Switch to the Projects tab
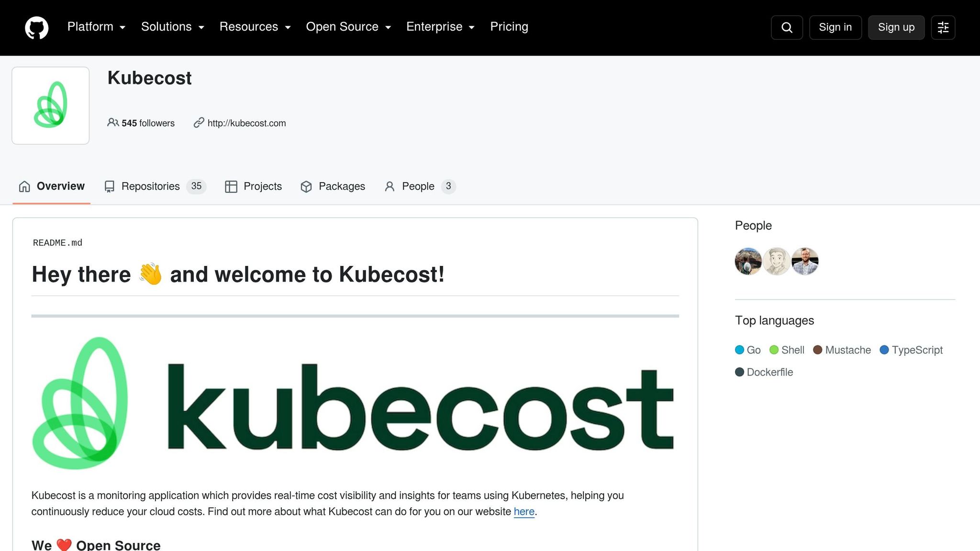The height and width of the screenshot is (551, 980). click(x=253, y=187)
